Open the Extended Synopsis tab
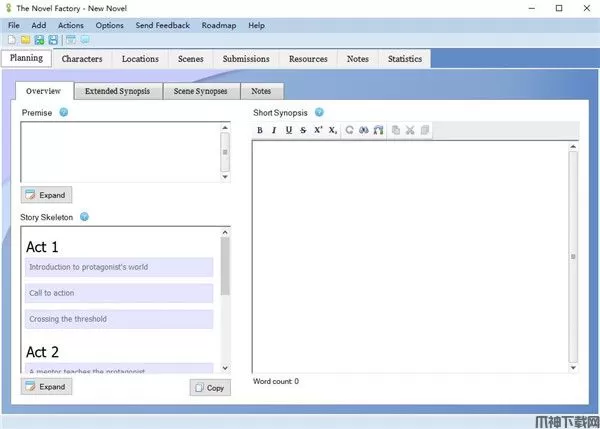Image resolution: width=600 pixels, height=429 pixels. point(117,91)
